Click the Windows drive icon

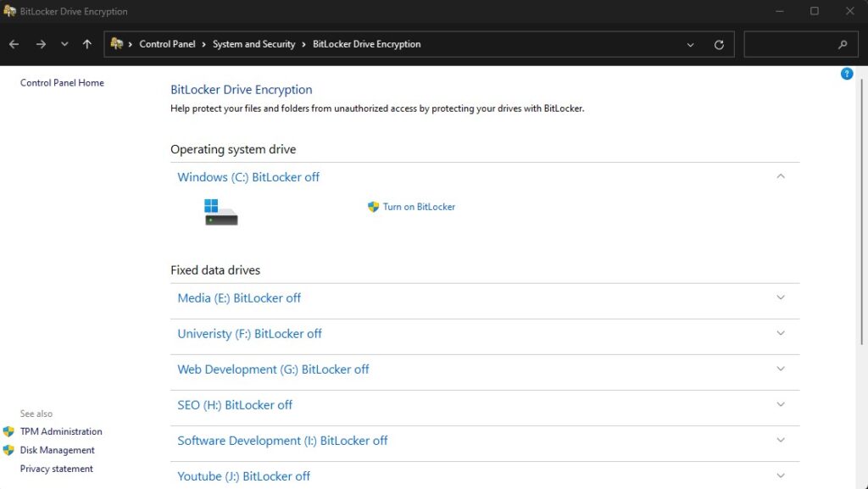221,213
